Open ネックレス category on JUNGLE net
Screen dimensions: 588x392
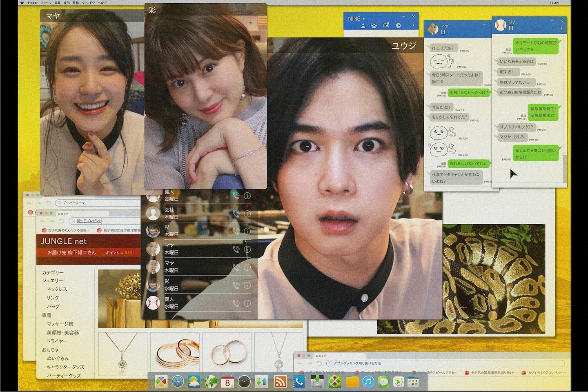[57, 289]
